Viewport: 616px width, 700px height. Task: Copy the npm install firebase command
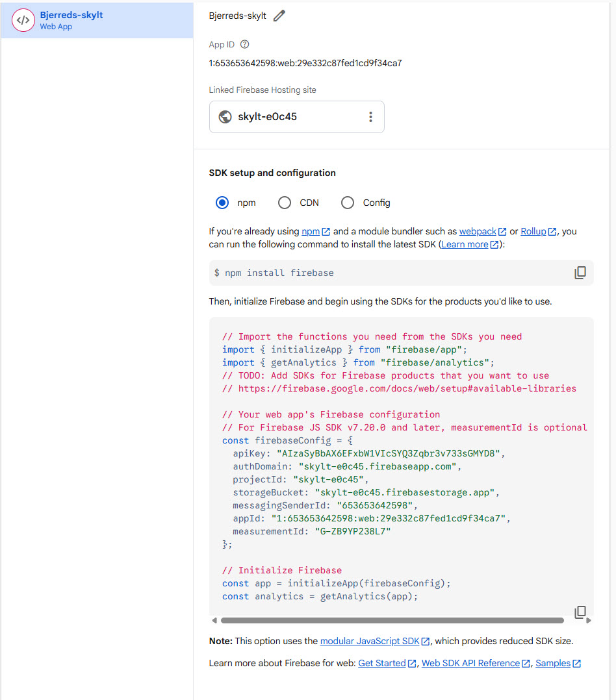(580, 273)
